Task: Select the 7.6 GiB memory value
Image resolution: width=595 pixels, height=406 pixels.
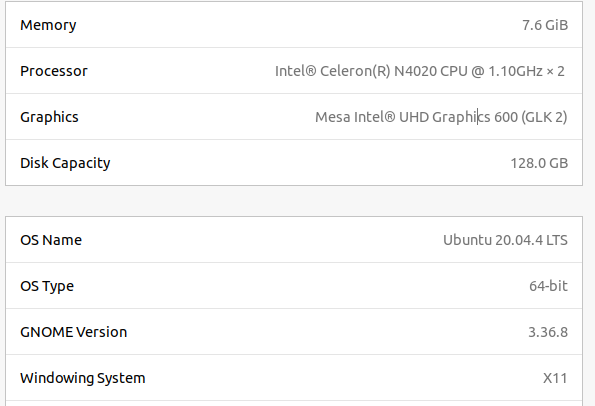Action: [545, 25]
